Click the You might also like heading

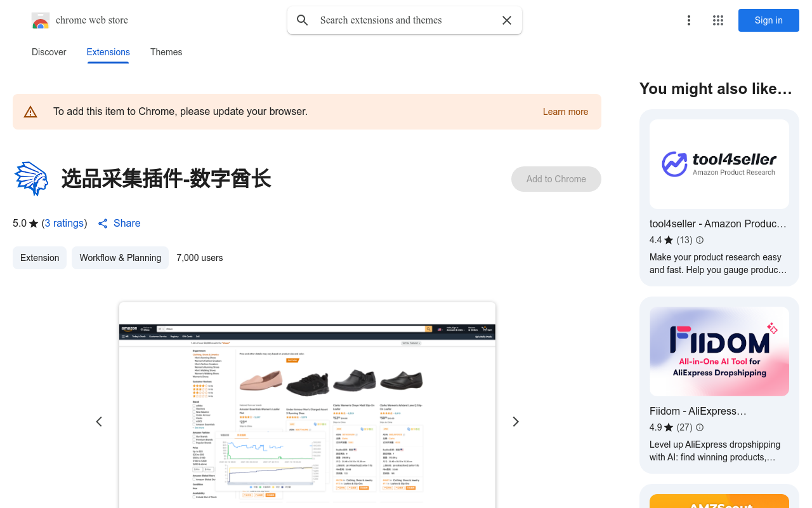716,89
